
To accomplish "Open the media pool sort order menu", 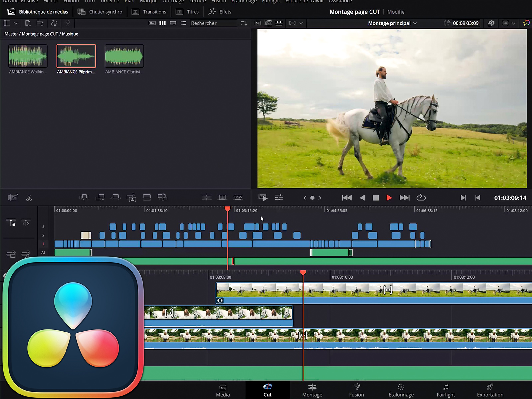I will (x=244, y=23).
